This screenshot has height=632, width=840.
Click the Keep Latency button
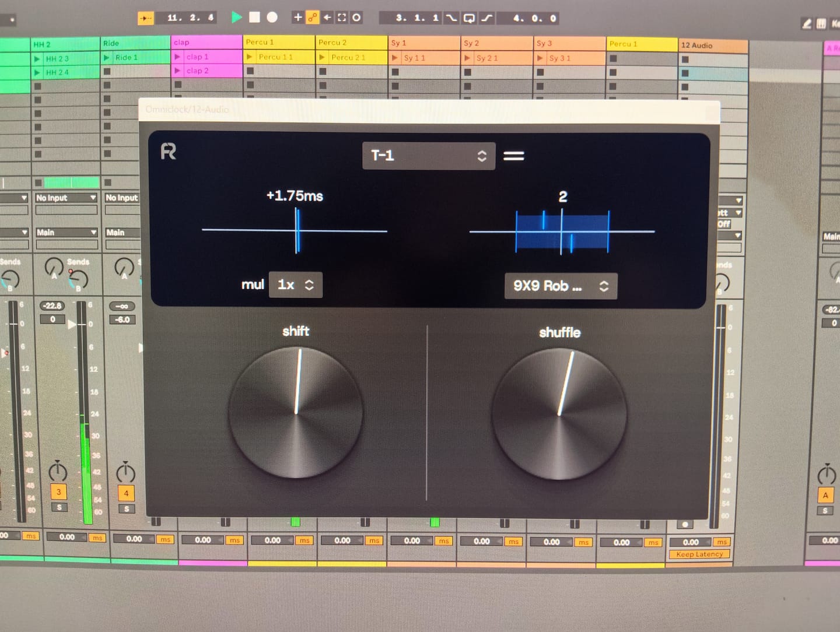(x=699, y=554)
